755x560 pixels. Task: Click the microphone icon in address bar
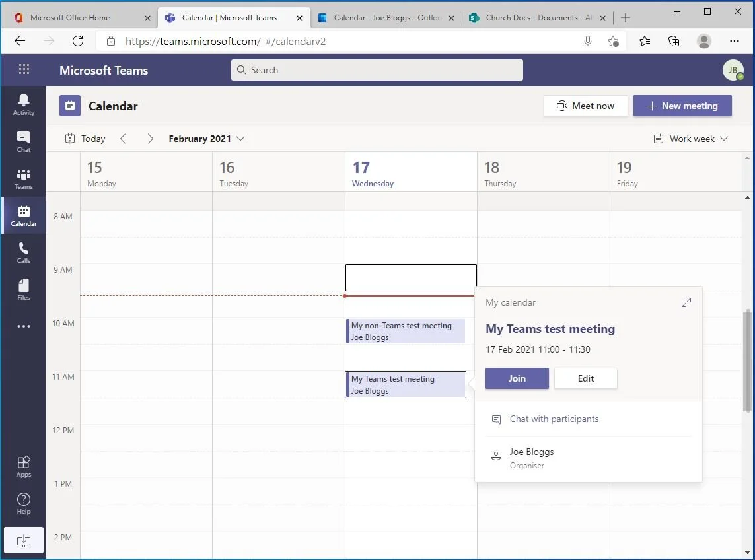click(x=587, y=41)
